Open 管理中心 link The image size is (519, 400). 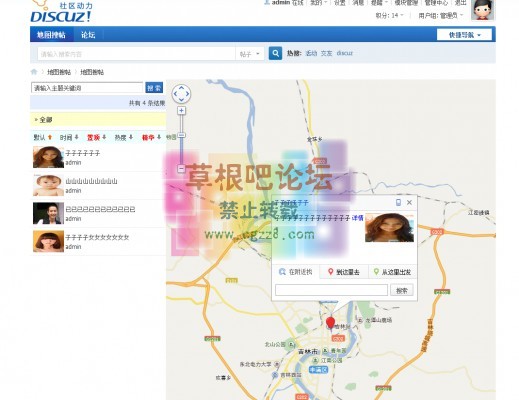tap(436, 3)
